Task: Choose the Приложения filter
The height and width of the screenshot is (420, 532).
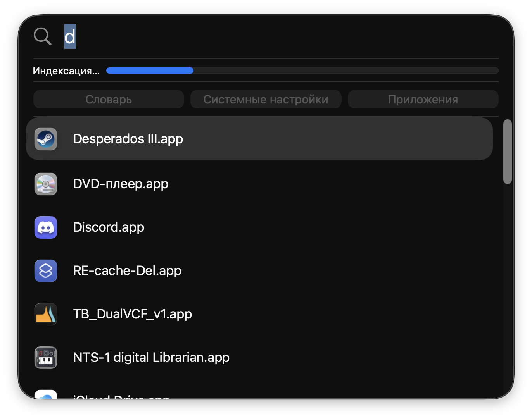Action: point(423,99)
